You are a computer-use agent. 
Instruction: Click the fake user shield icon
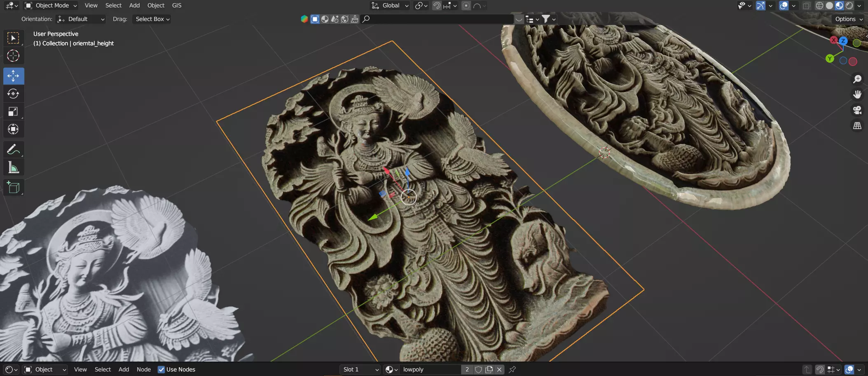click(x=478, y=369)
